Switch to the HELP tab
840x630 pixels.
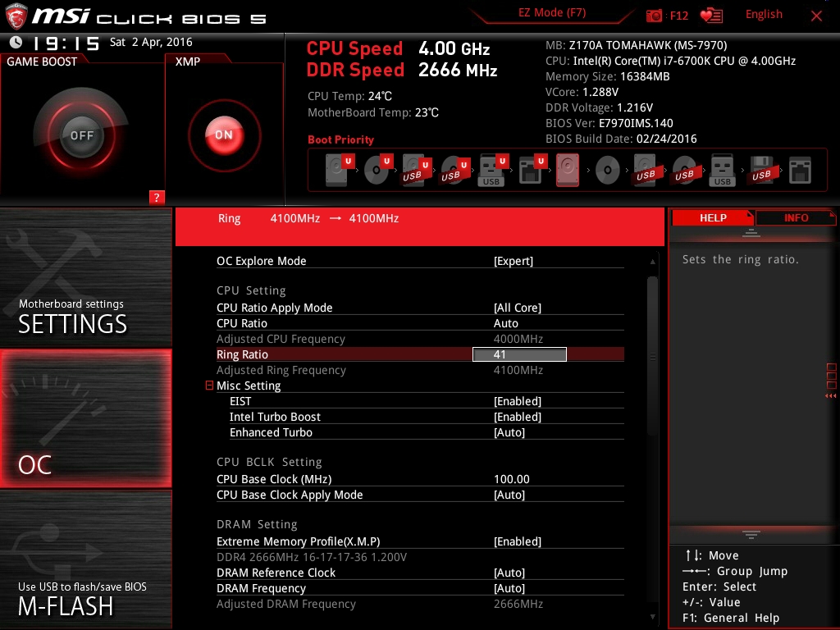713,217
